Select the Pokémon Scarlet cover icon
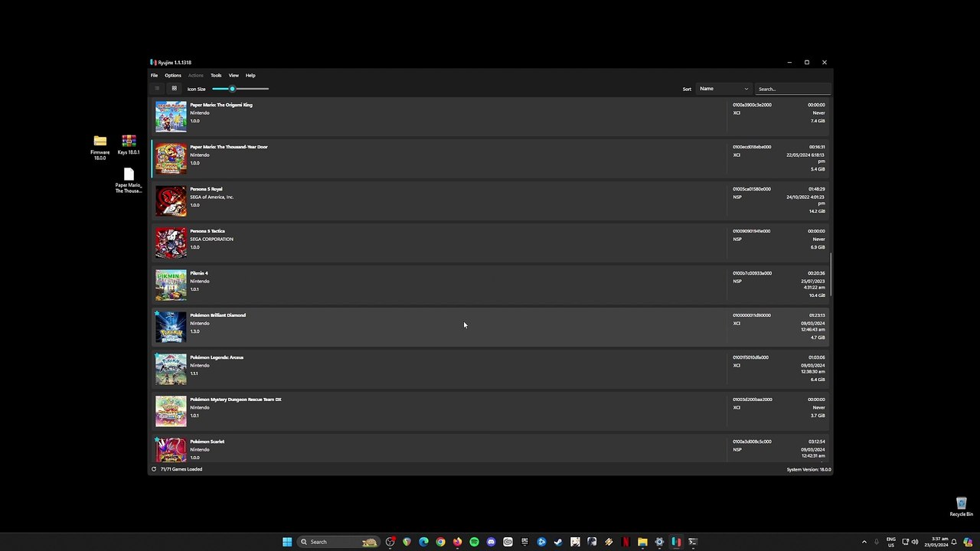The height and width of the screenshot is (551, 980). [171, 450]
